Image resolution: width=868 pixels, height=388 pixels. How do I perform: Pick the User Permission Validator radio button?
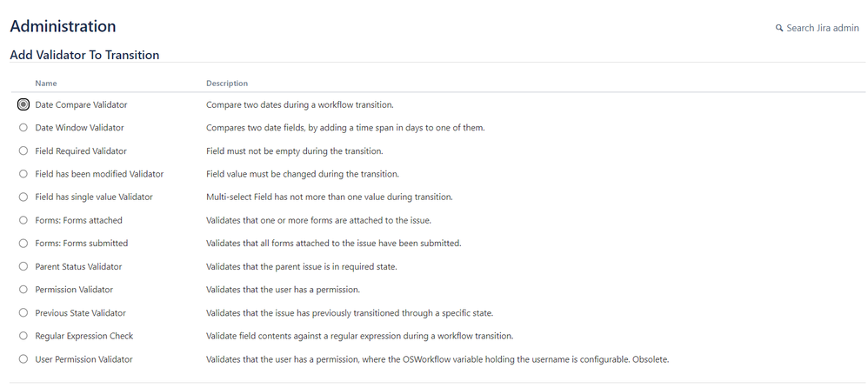tap(23, 359)
